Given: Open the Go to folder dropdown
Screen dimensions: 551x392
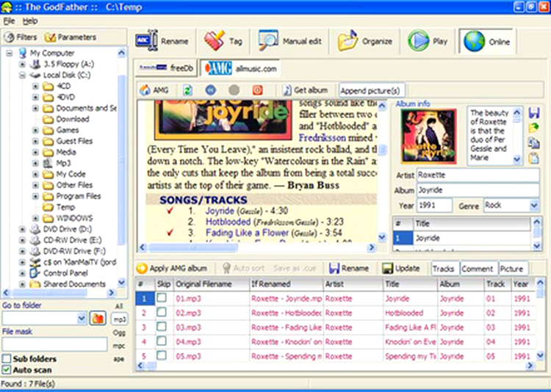Looking at the screenshot, I should (82, 319).
